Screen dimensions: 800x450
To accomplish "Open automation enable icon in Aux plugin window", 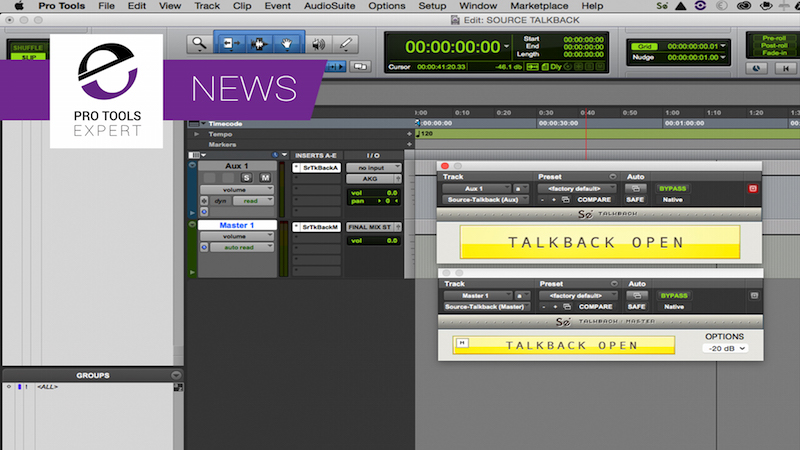I will click(636, 189).
